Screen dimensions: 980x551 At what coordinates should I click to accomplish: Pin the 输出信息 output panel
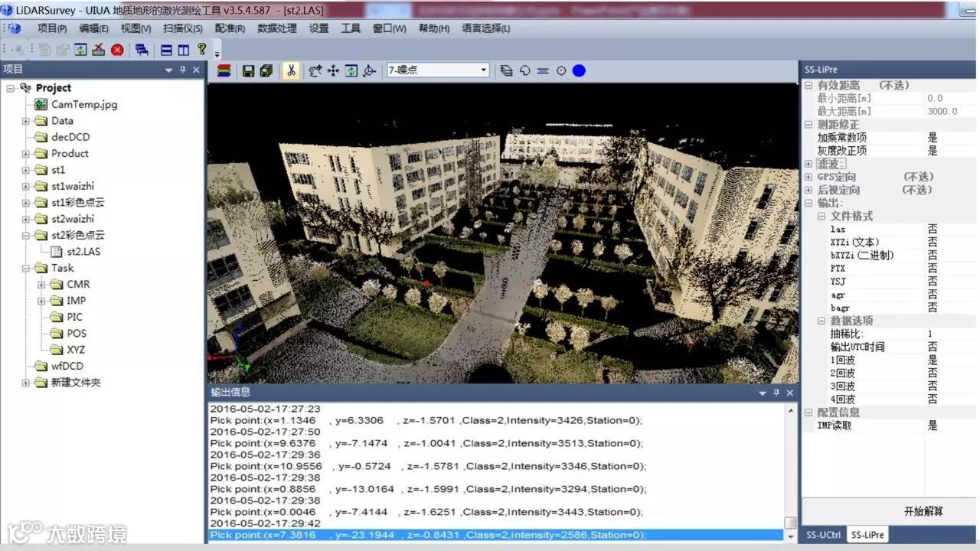click(x=776, y=393)
